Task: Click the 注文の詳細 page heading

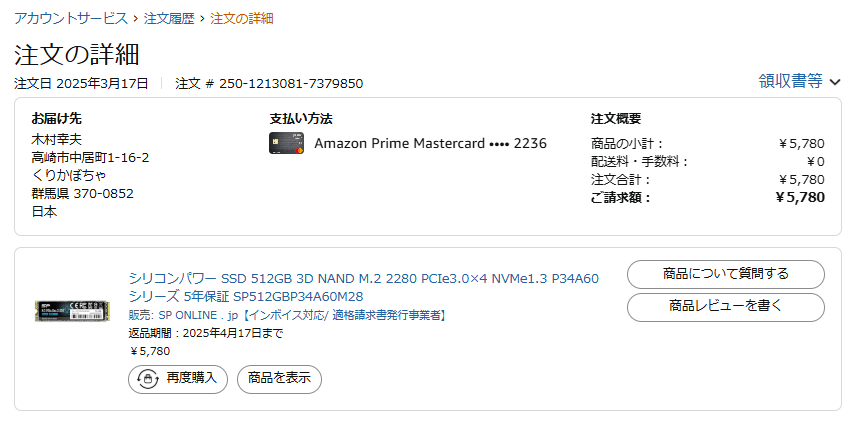Action: point(77,54)
